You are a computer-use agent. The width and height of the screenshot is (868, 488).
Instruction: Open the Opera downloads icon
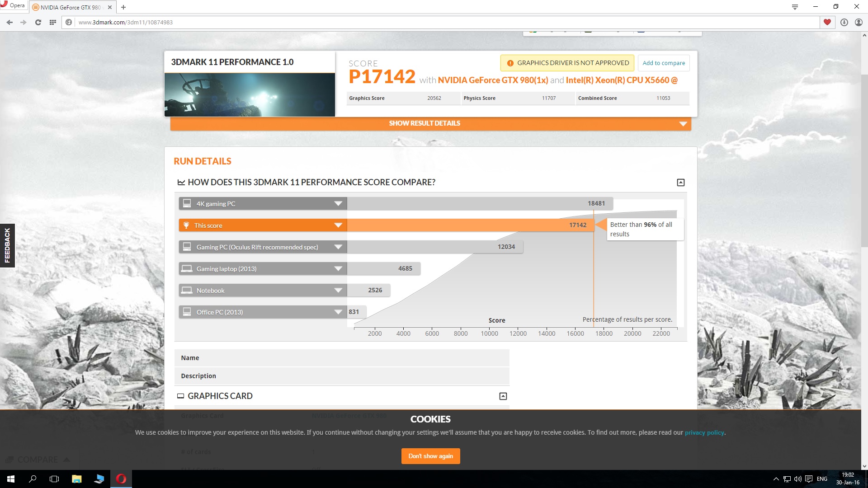(x=844, y=22)
